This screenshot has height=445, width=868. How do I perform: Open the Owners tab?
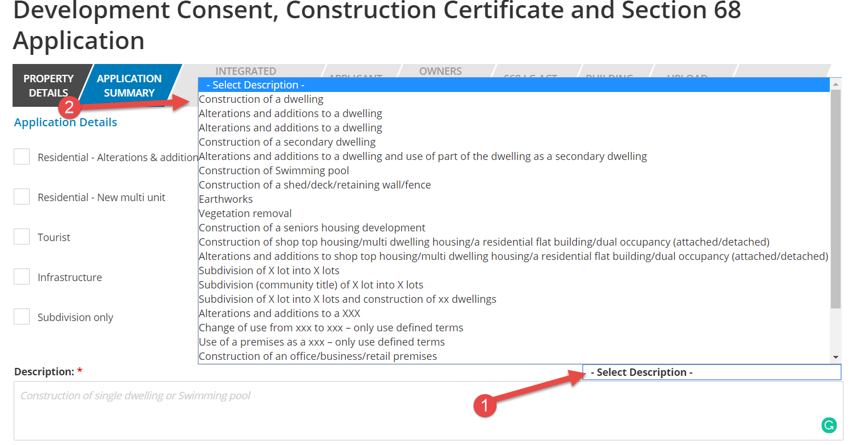pos(440,71)
